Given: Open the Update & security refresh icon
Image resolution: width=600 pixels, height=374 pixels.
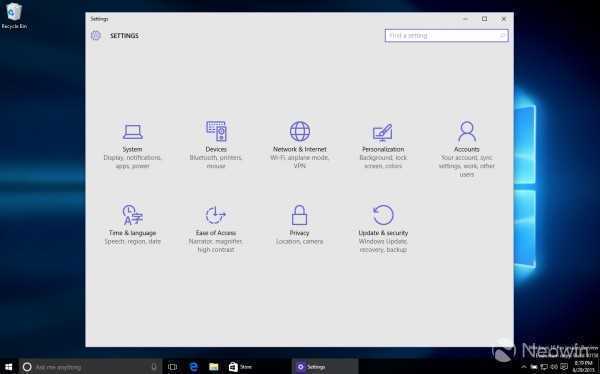Looking at the screenshot, I should [x=383, y=215].
